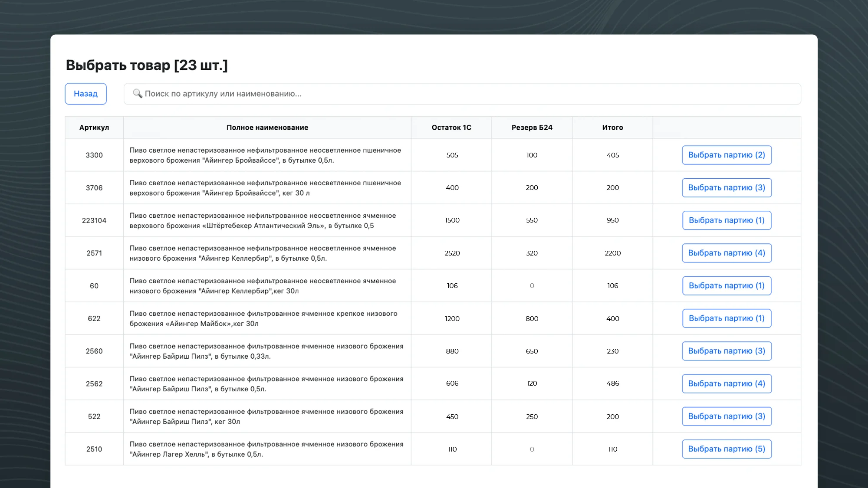Select batch for article 2510
Image resolution: width=868 pixels, height=488 pixels.
(727, 449)
